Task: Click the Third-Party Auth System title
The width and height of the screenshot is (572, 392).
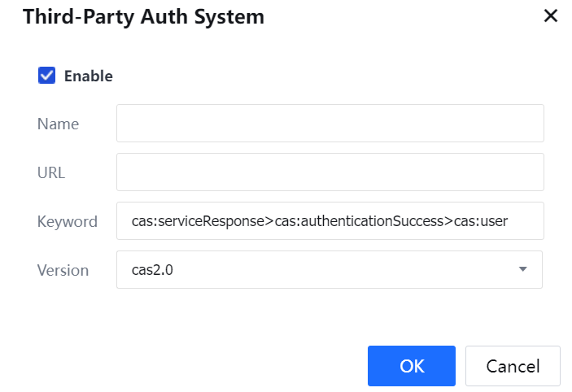Action: coord(143,16)
